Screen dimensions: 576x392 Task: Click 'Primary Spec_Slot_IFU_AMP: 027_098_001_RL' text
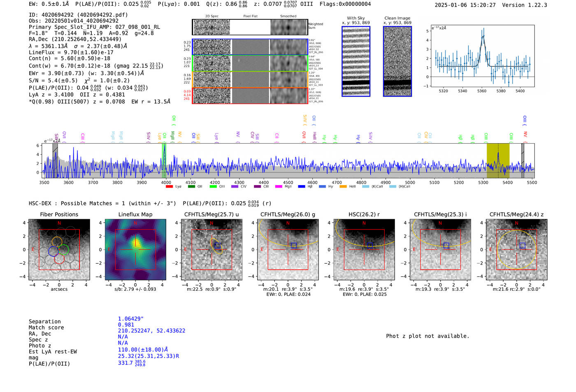(x=95, y=27)
